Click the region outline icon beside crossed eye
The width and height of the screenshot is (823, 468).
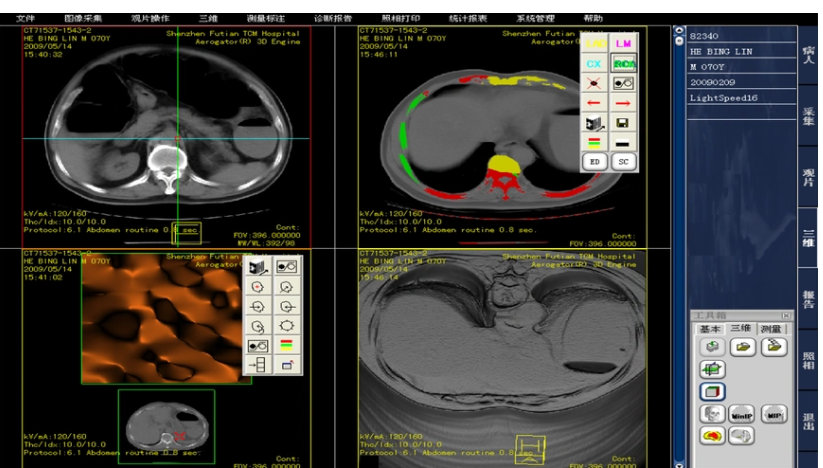[x=624, y=83]
